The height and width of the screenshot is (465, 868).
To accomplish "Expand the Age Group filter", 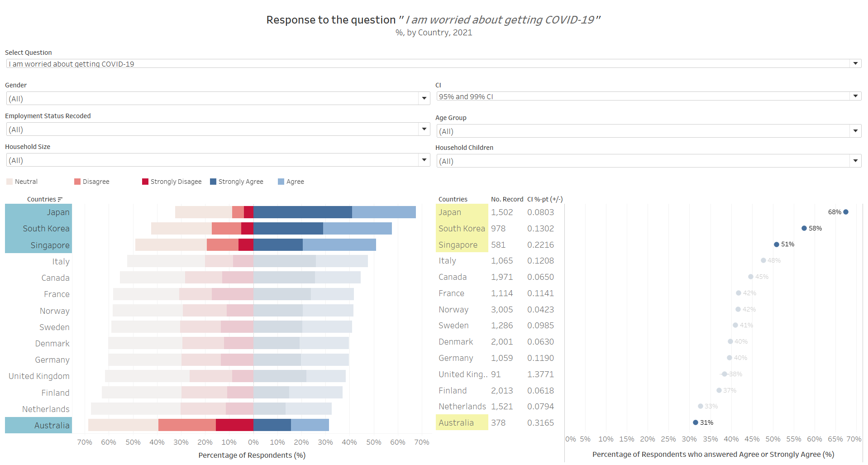I will tap(855, 131).
